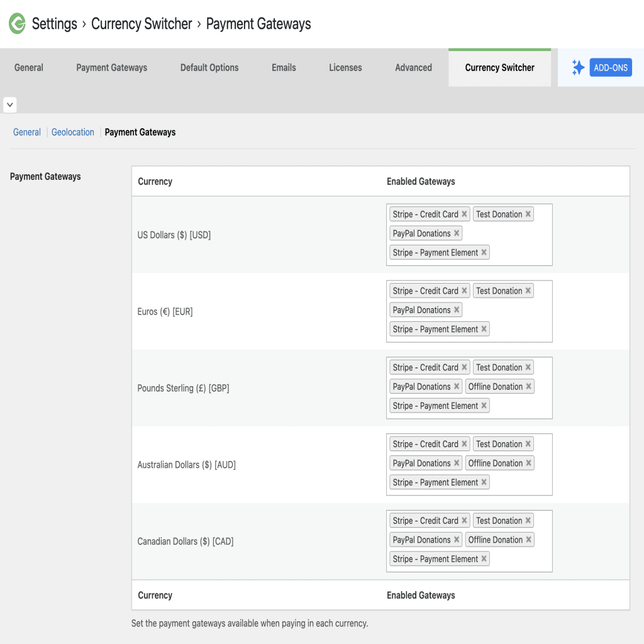Select the Currency Switcher tab

coord(500,67)
